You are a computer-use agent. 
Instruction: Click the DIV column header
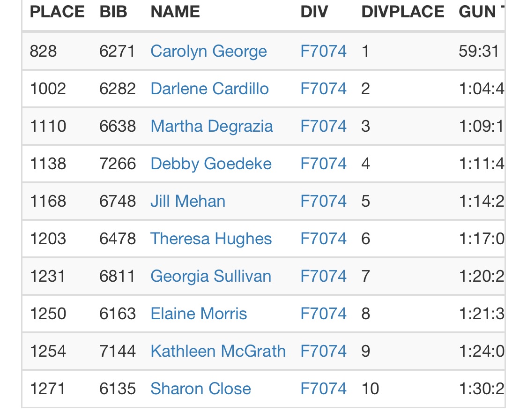tap(314, 12)
